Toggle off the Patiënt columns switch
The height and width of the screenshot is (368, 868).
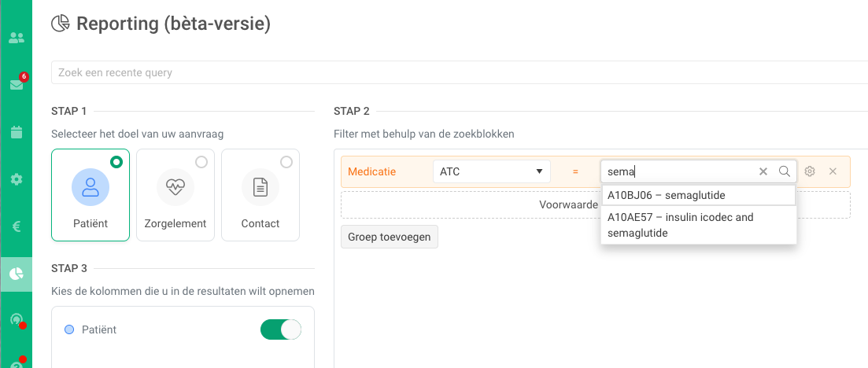pyautogui.click(x=281, y=329)
